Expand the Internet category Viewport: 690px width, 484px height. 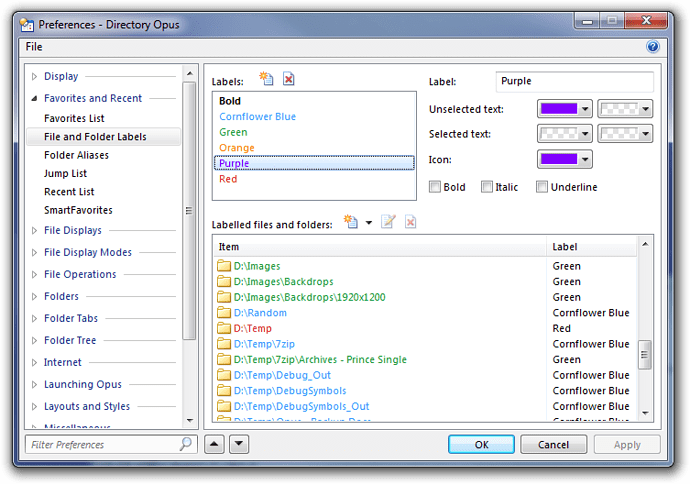(34, 363)
